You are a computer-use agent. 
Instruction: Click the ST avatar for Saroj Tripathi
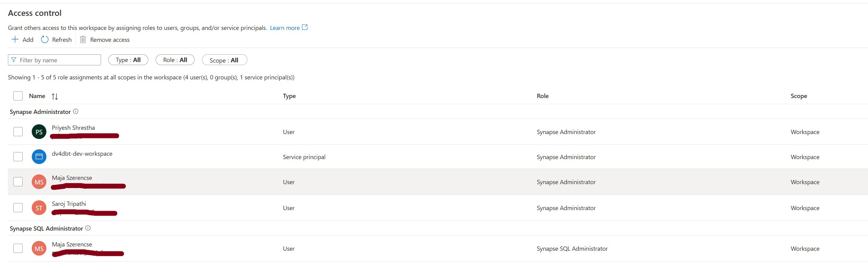coord(39,208)
